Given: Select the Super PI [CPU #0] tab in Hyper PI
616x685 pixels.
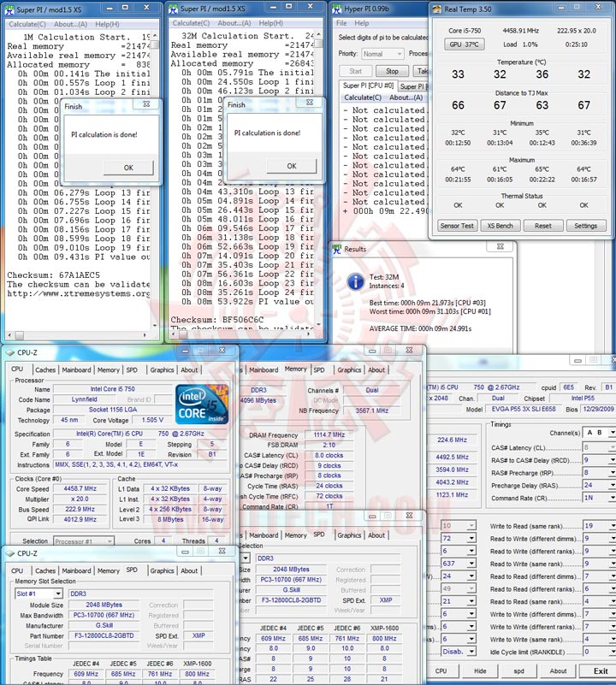Looking at the screenshot, I should tap(368, 86).
